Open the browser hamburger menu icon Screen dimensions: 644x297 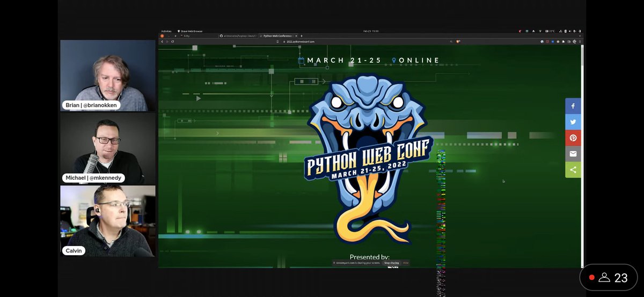[x=580, y=41]
